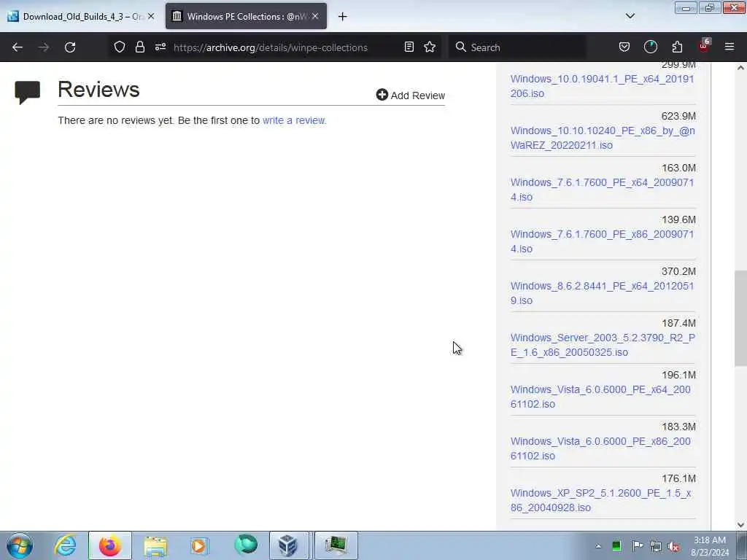Viewport: 747px width, 560px height.
Task: Close the Download_Old_Builds_4_3 tab
Action: pos(151,16)
